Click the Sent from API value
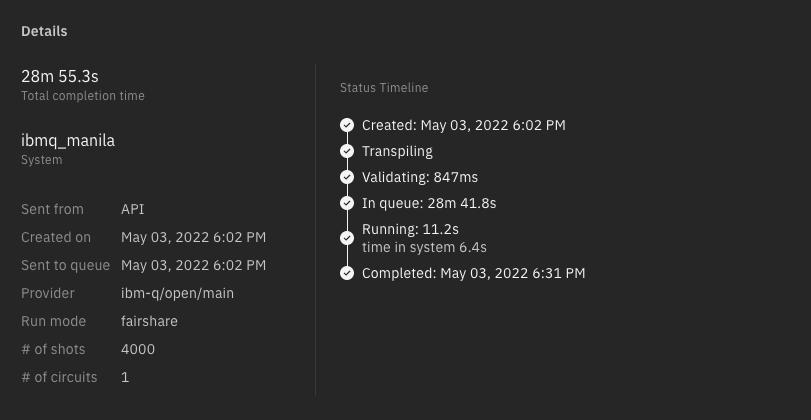Screen dimensions: 811x420 [x=133, y=209]
